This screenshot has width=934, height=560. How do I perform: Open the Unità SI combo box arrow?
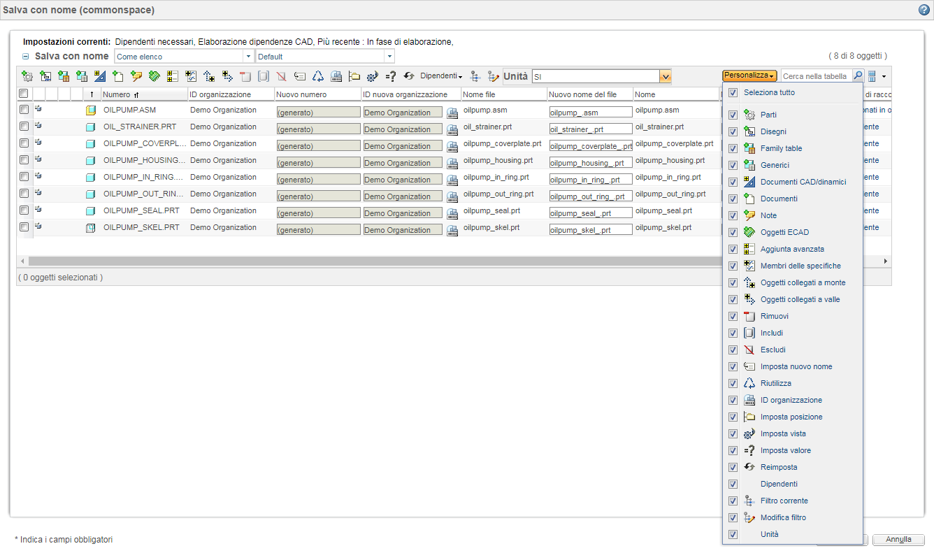point(666,76)
